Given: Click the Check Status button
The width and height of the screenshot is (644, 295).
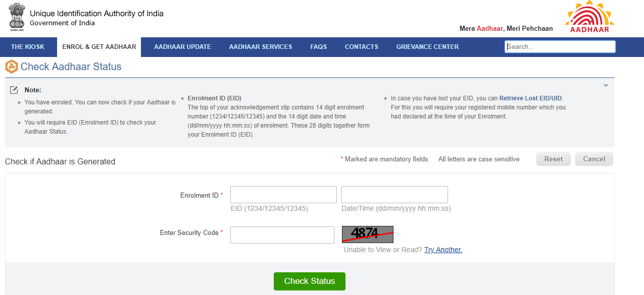Looking at the screenshot, I should (309, 281).
